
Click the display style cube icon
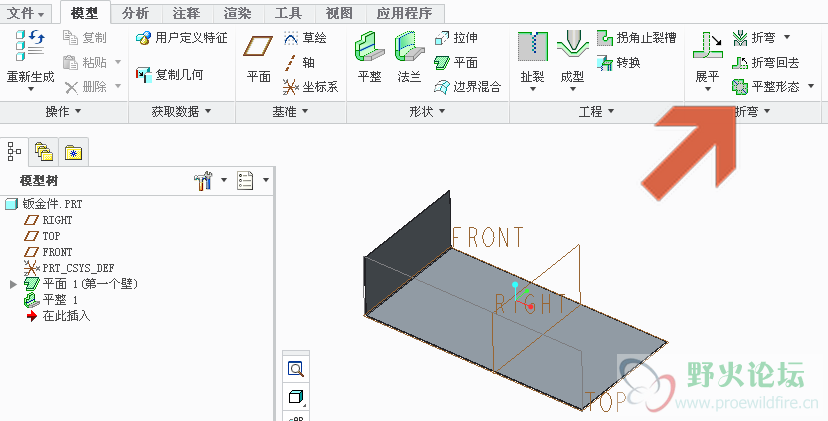(x=296, y=397)
